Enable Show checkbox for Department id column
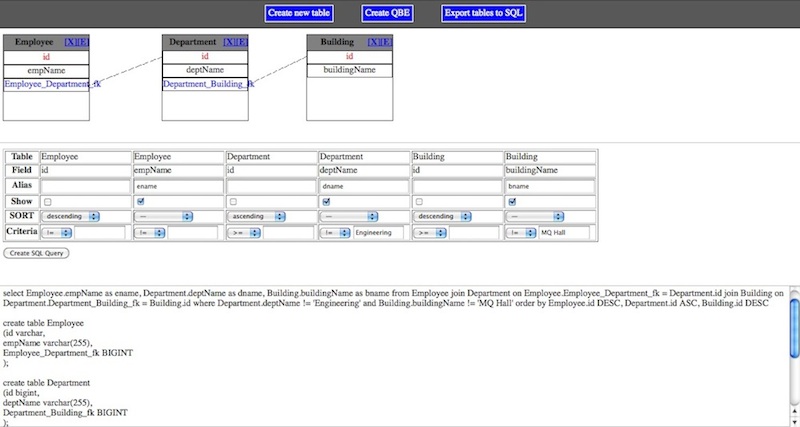800x427 pixels. tap(234, 202)
